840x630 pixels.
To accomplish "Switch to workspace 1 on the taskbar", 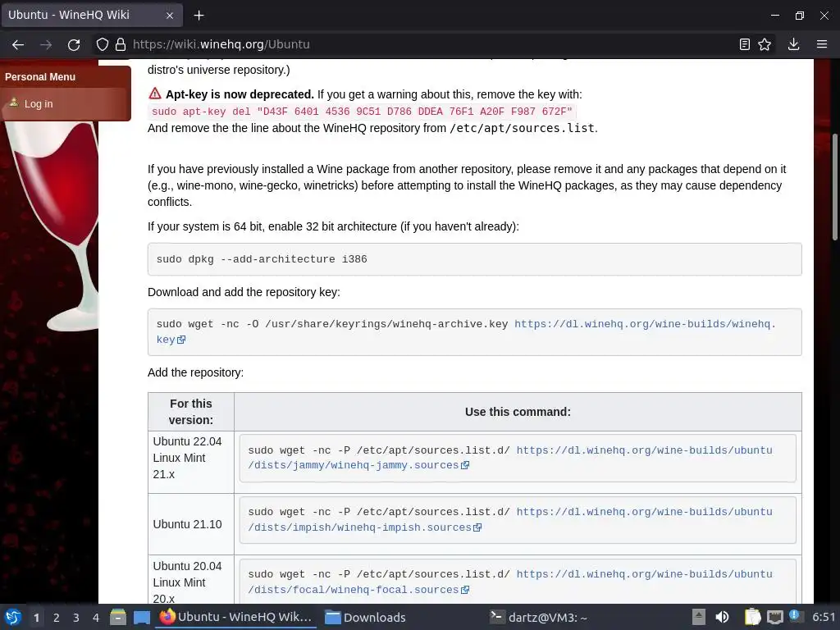I will (36, 618).
